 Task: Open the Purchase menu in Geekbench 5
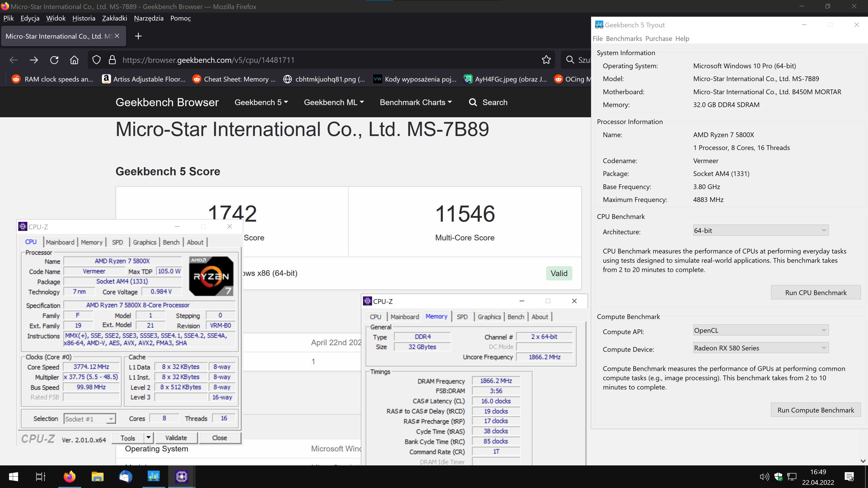pos(658,38)
